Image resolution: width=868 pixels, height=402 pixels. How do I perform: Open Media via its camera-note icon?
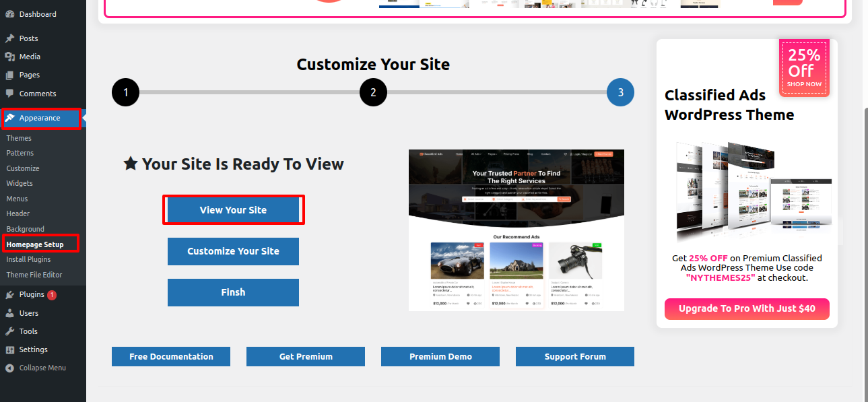(9, 57)
